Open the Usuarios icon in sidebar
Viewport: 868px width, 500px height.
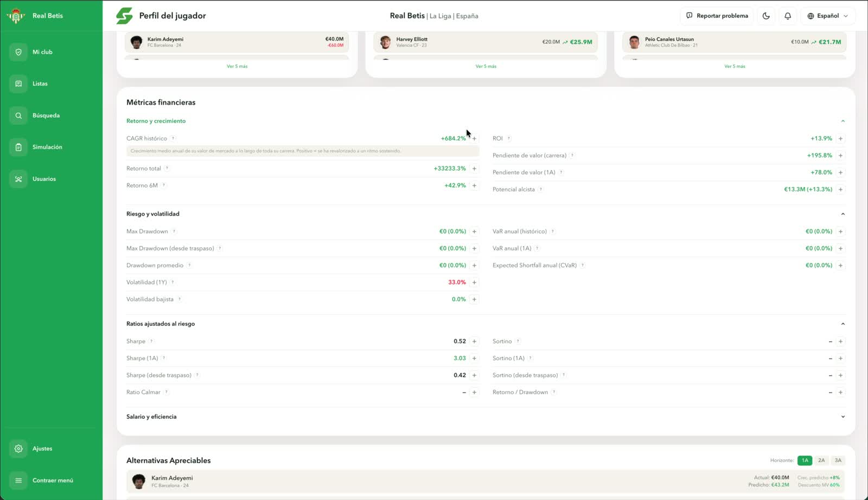point(18,179)
